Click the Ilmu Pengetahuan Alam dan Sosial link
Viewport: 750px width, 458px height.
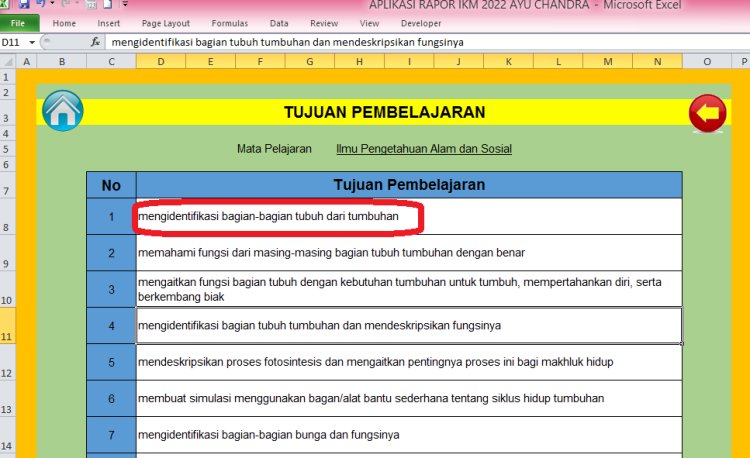pyautogui.click(x=424, y=149)
